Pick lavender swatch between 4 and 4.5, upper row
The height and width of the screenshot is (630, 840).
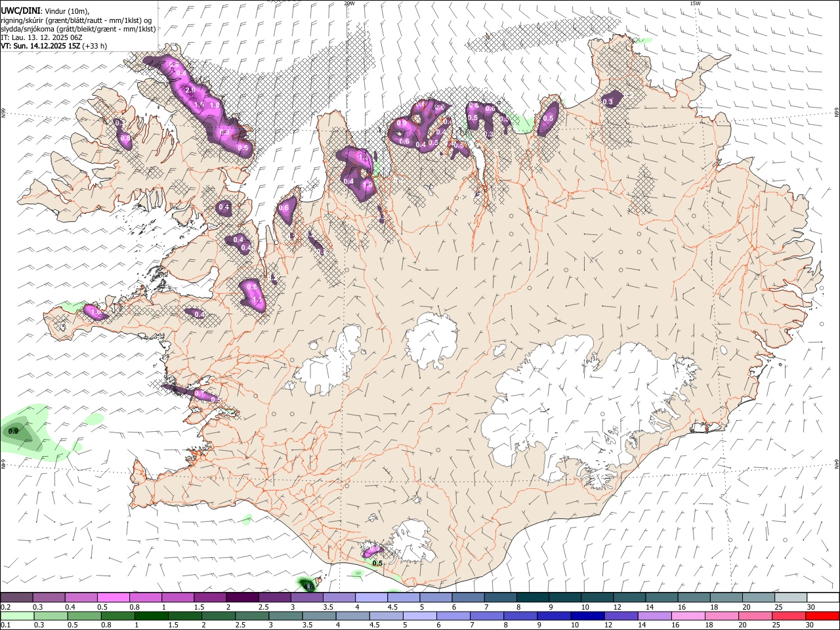pyautogui.click(x=371, y=597)
